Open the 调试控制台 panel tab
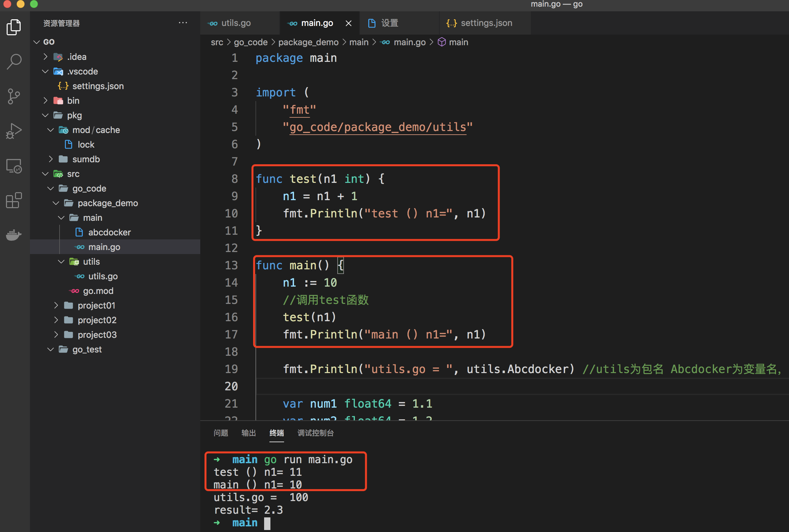The height and width of the screenshot is (532, 789). [315, 433]
